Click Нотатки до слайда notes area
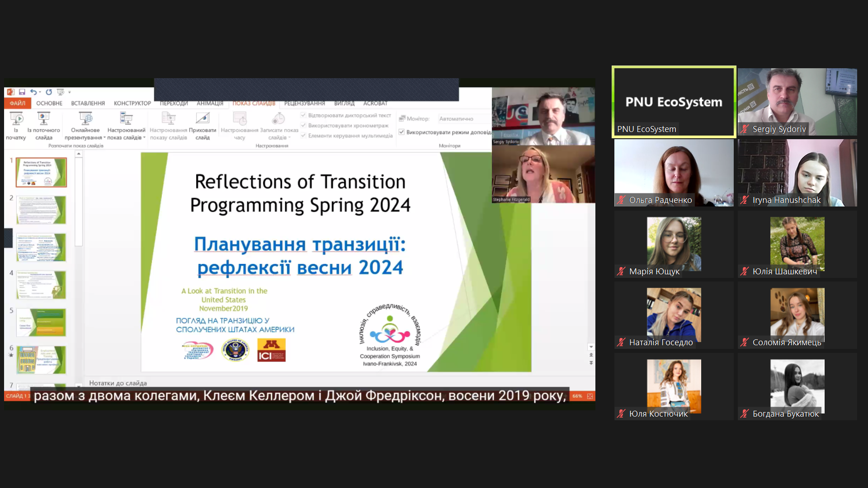Screen dimensions: 868x488 pos(118,383)
